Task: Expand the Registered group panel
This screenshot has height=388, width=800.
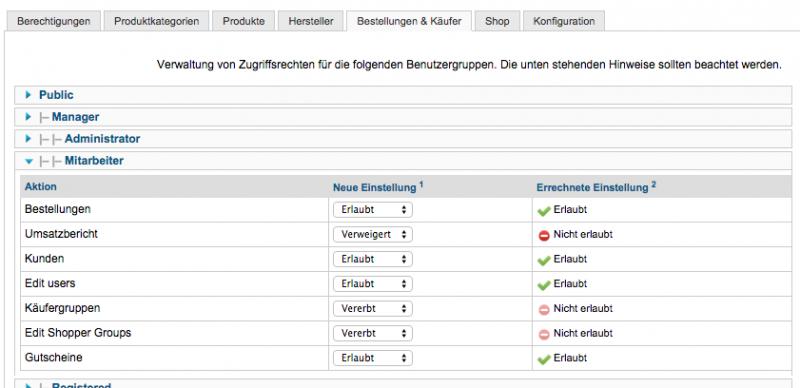Action: [x=403, y=384]
